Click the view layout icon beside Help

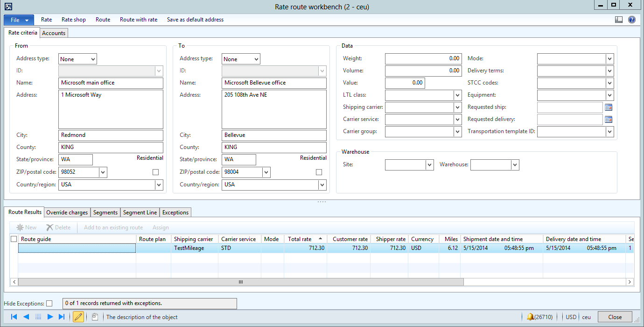(619, 20)
